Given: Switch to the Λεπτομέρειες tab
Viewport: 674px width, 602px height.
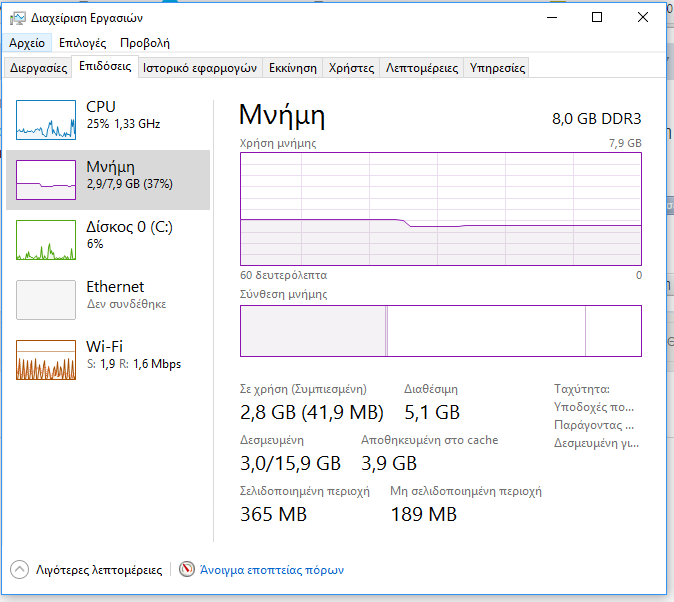Looking at the screenshot, I should point(422,68).
